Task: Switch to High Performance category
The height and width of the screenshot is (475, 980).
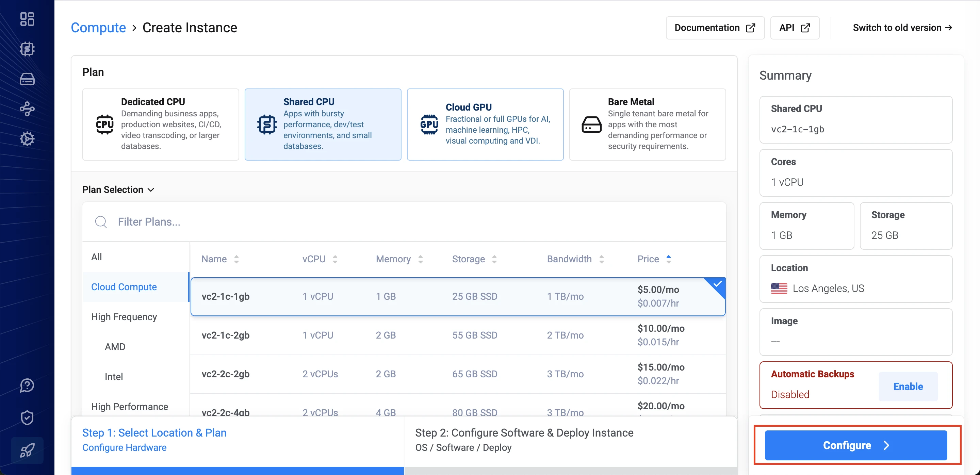Action: coord(136,407)
